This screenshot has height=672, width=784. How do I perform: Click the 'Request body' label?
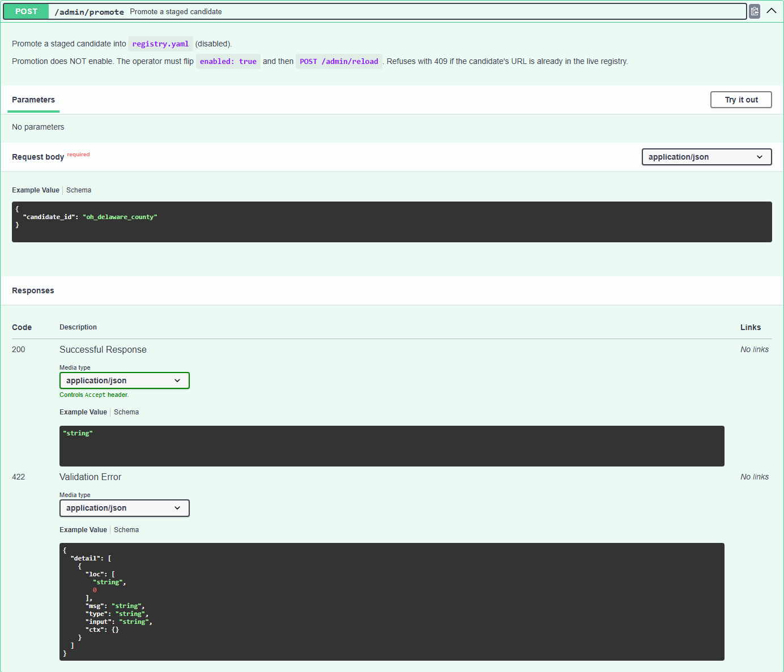pos(38,157)
